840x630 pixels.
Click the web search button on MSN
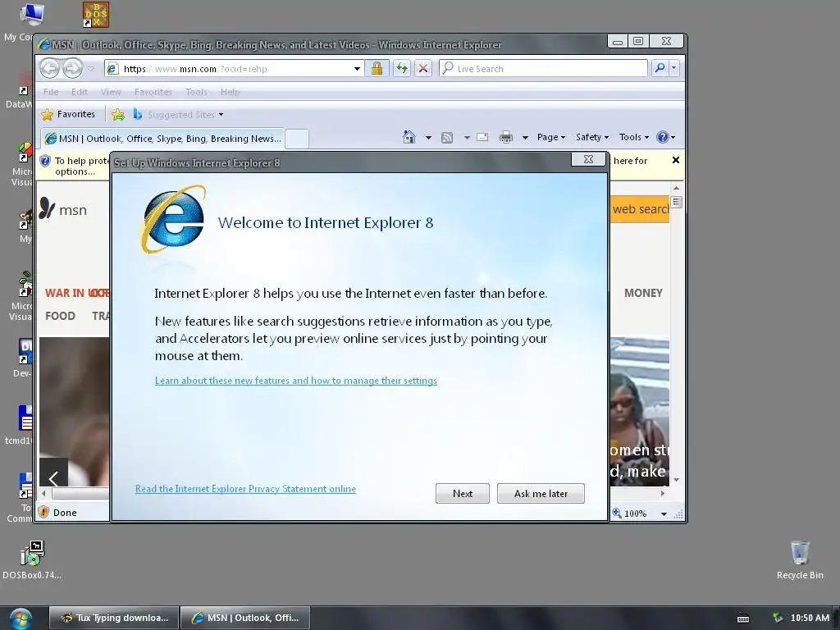640,209
